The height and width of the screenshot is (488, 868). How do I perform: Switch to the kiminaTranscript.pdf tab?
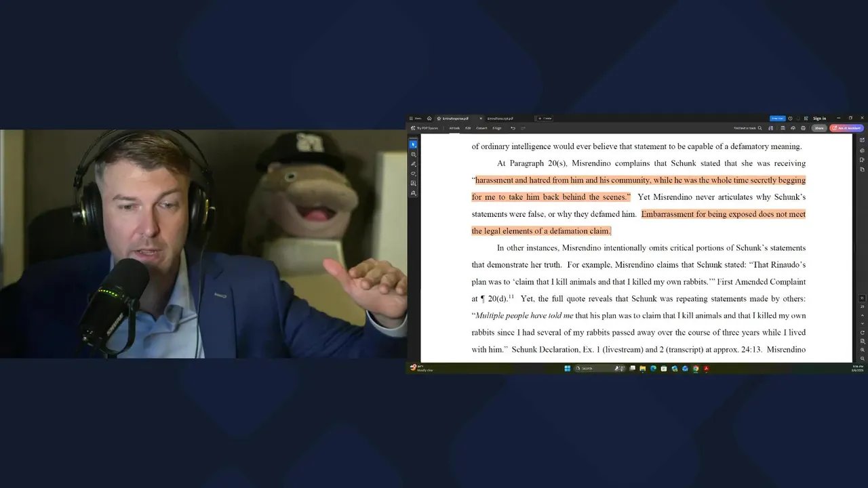(x=500, y=119)
